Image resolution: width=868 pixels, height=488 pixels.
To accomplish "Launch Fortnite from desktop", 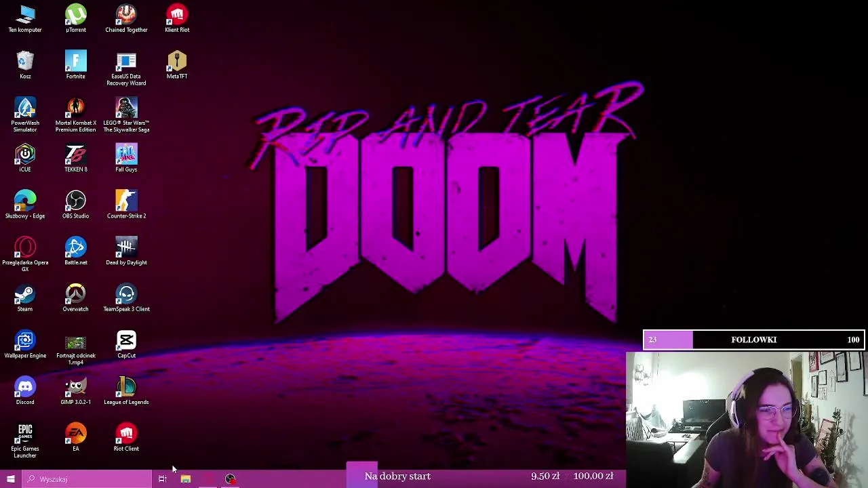I will 75,65.
